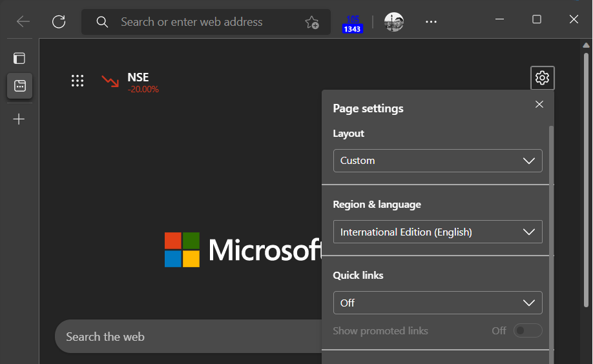Viewport: 593px width, 364px height.
Task: Open the Settings and more ellipsis menu
Action: pos(431,22)
